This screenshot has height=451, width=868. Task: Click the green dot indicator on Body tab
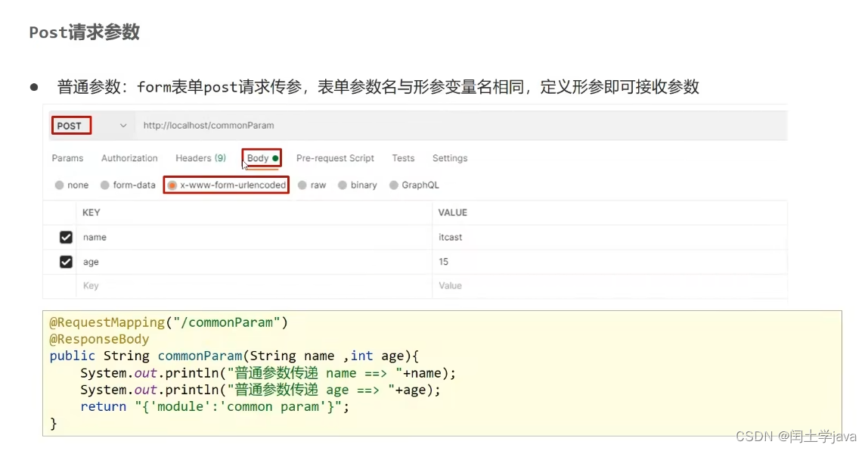point(275,158)
